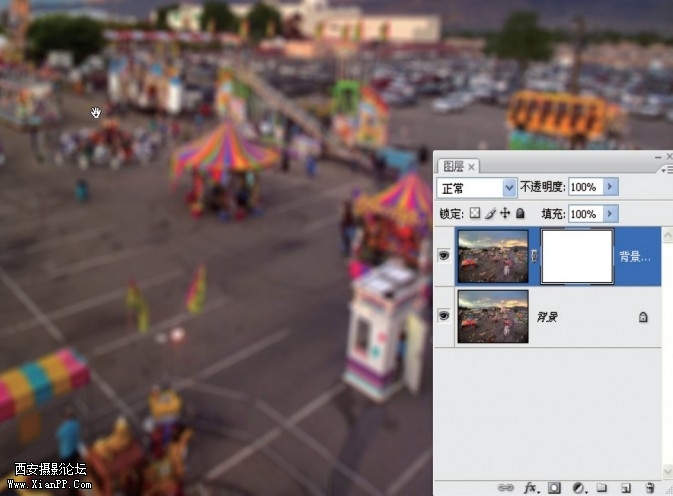Toggle lock transparent pixels checkerboard button
Viewport: 673px width, 496px height.
pos(475,213)
